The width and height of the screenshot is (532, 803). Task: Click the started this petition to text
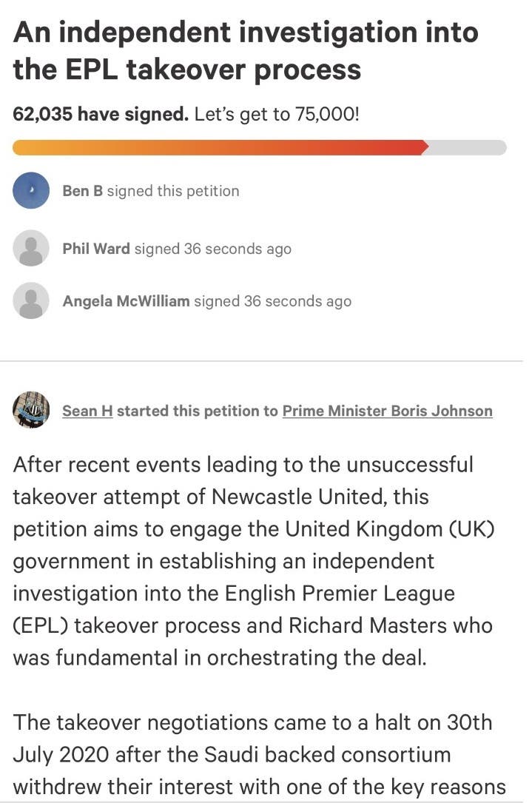click(x=197, y=411)
